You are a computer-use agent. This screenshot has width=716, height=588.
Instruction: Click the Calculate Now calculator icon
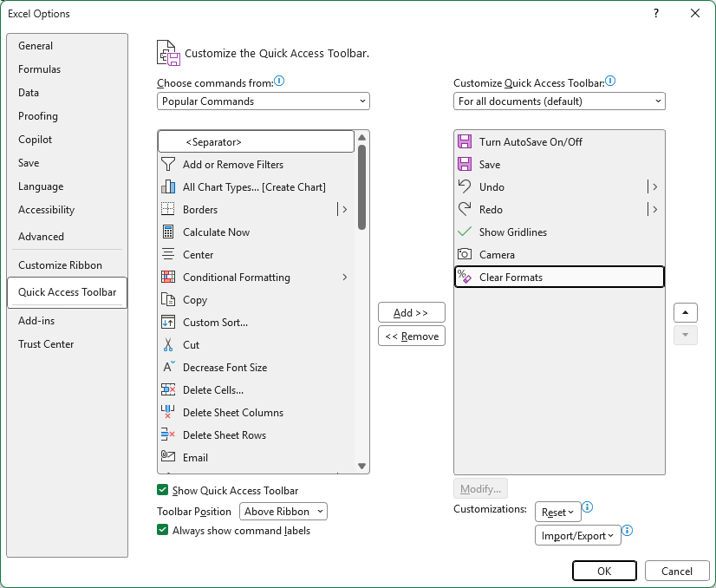[168, 232]
